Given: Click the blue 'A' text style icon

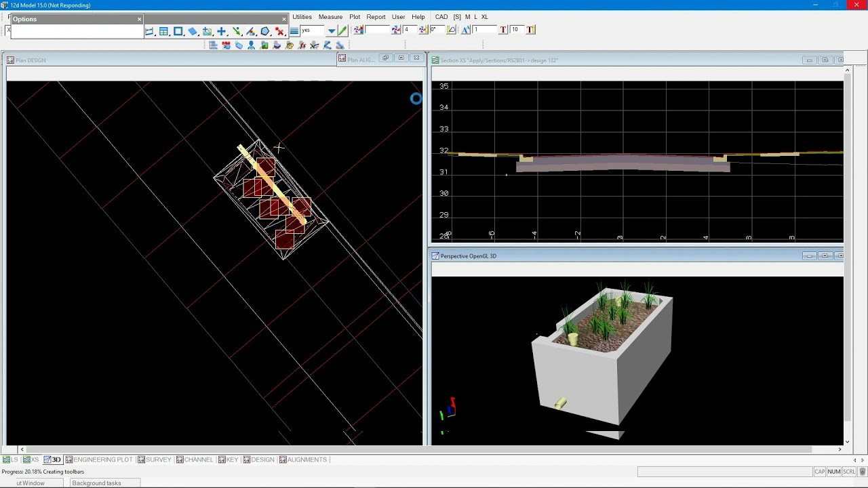Looking at the screenshot, I should click(465, 30).
